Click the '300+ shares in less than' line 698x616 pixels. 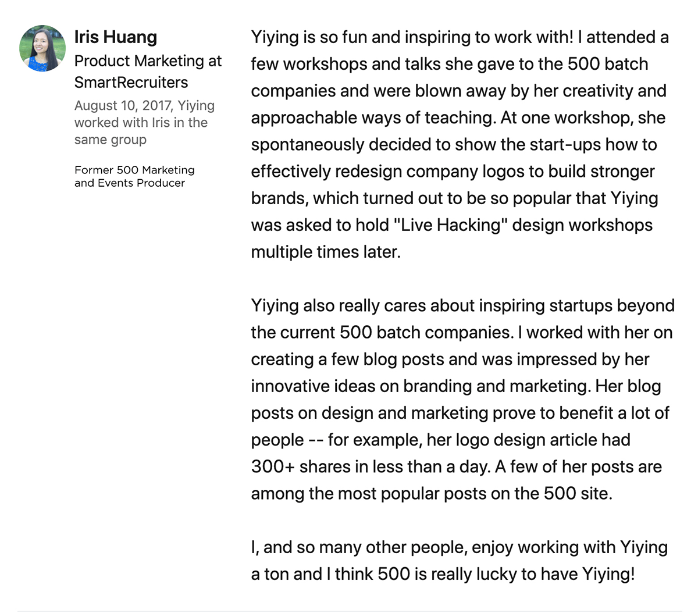click(x=456, y=467)
